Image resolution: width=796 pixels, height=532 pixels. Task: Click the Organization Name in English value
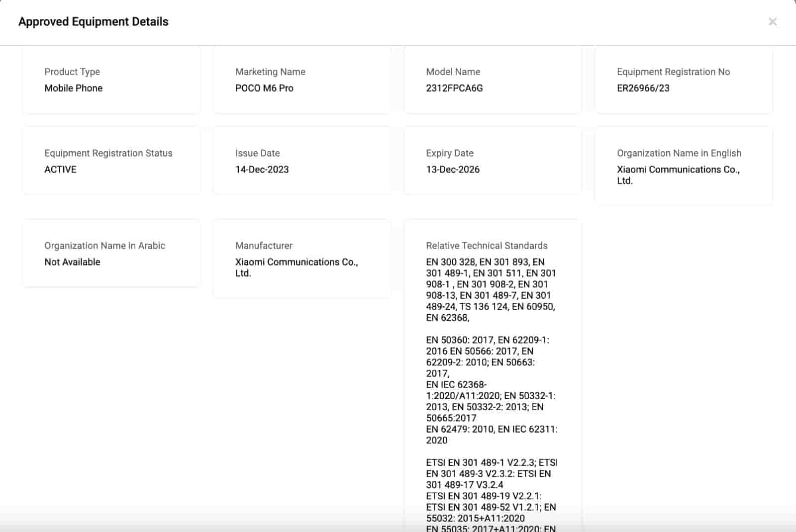[x=678, y=175]
